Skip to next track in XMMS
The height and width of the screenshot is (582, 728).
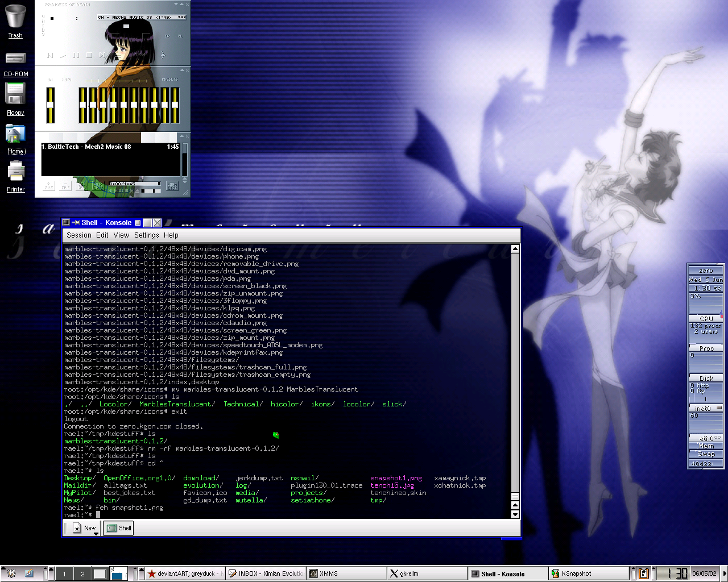pyautogui.click(x=102, y=55)
